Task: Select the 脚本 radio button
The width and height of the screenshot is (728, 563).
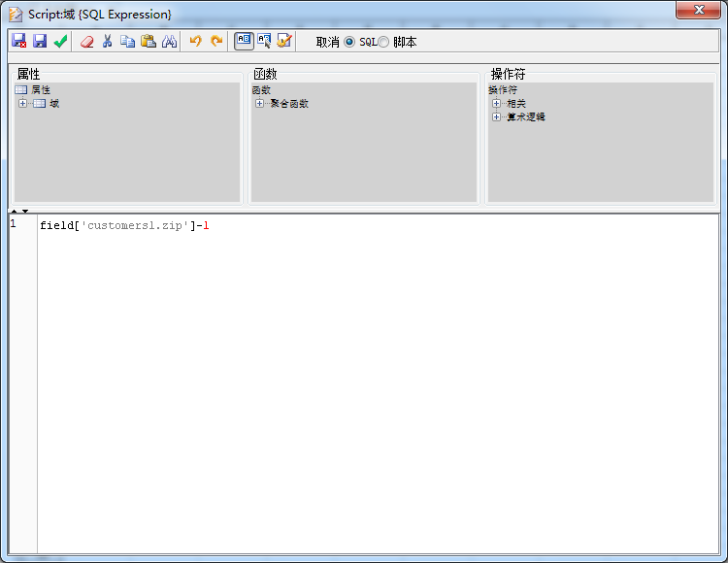Action: coord(383,42)
